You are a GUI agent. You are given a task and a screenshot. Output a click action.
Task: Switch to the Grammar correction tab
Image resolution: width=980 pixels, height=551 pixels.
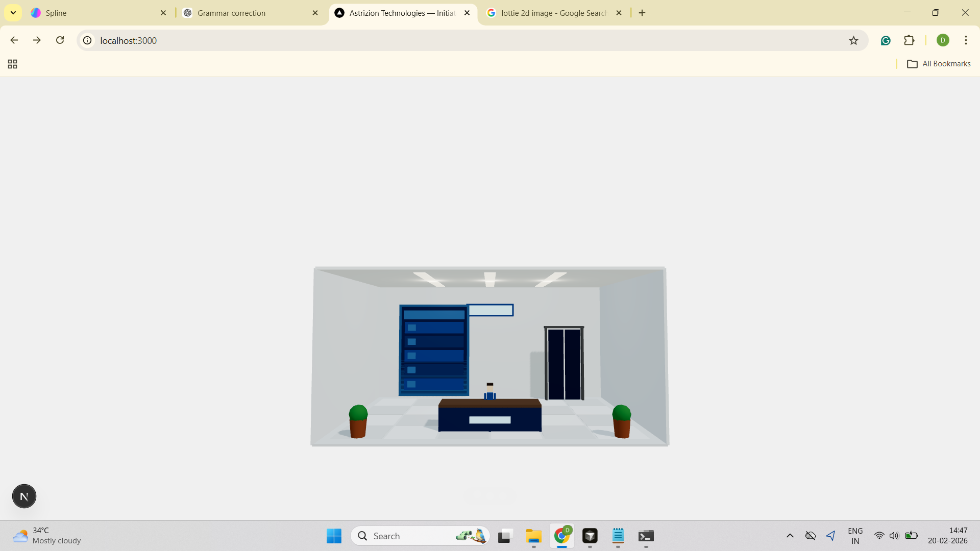tap(245, 13)
